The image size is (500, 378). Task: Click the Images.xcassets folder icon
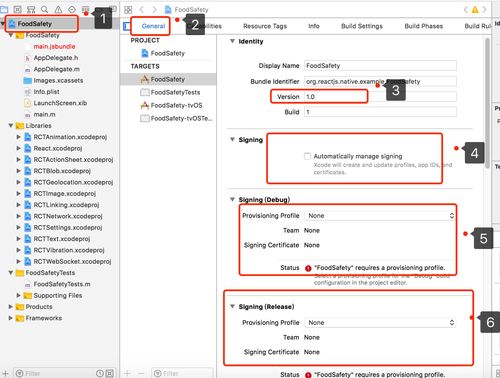click(x=28, y=80)
